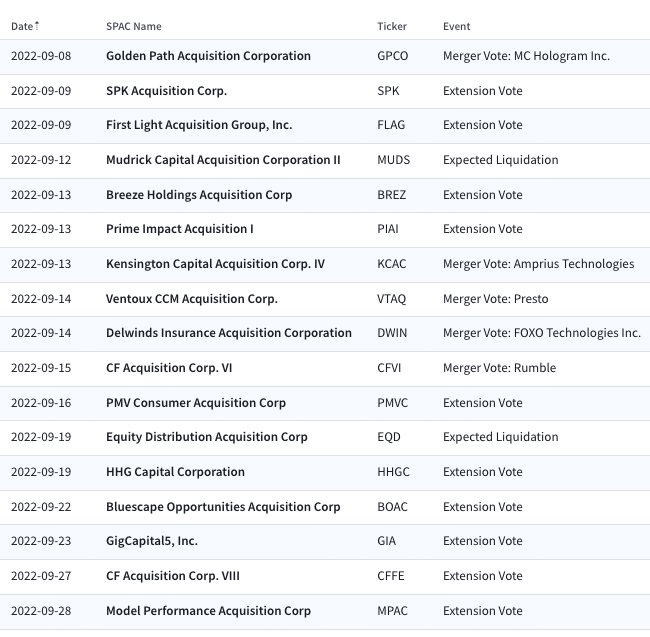Viewport: 650px width, 637px height.
Task: Select Model Performance Acquisition Corp
Action: tap(210, 611)
